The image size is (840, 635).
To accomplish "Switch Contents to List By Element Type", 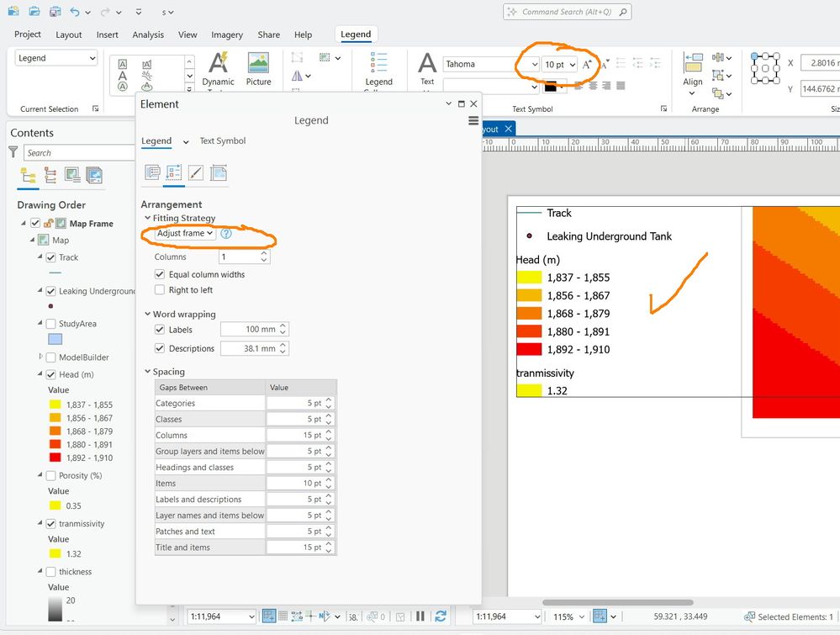I will pyautogui.click(x=50, y=175).
